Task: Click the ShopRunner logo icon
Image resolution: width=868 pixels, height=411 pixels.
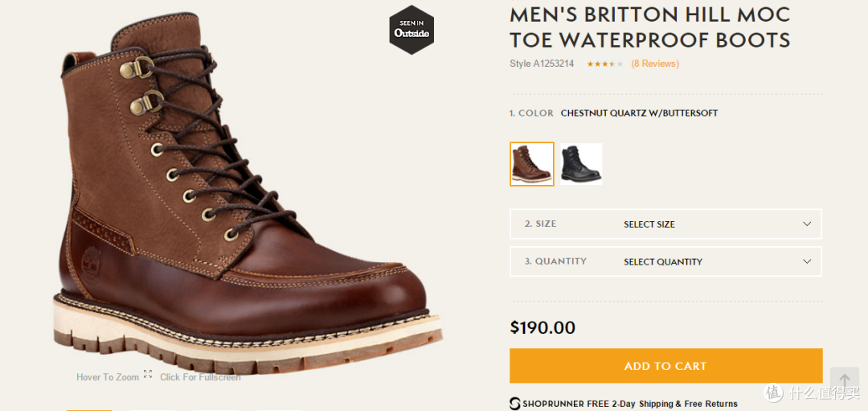Action: pos(515,403)
